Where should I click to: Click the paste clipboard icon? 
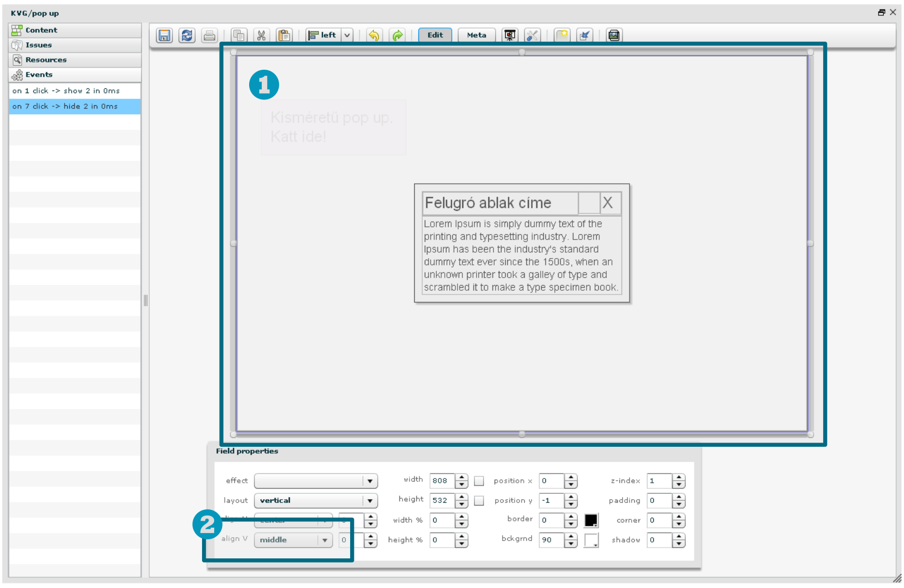coord(284,35)
